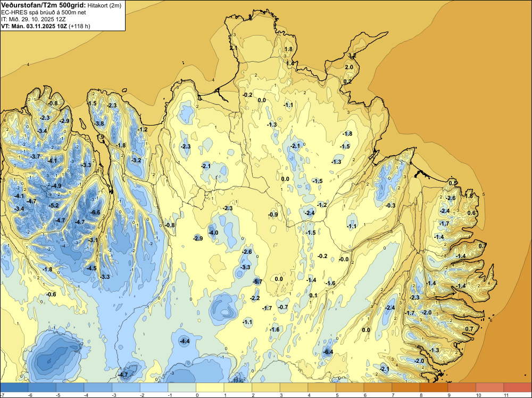The height and width of the screenshot is (398, 532).
Task: Click the -0.9 temperature label
Action: tap(273, 214)
